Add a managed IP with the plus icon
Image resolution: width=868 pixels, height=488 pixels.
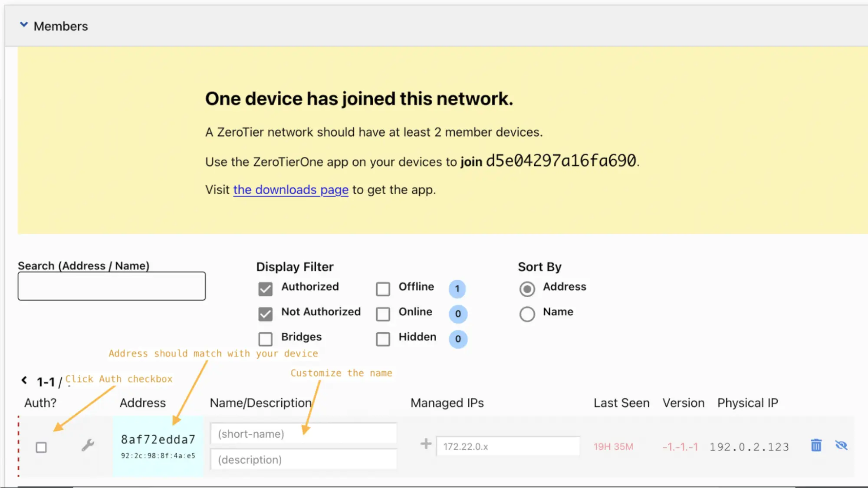click(x=425, y=444)
